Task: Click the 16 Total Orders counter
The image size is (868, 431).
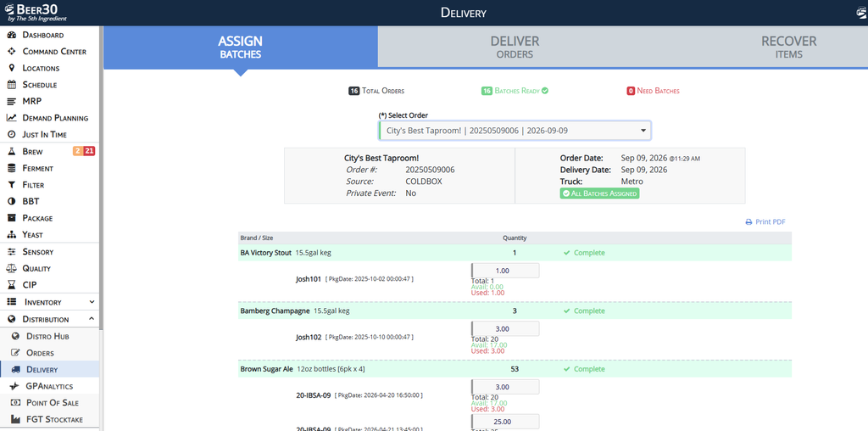Action: (376, 91)
